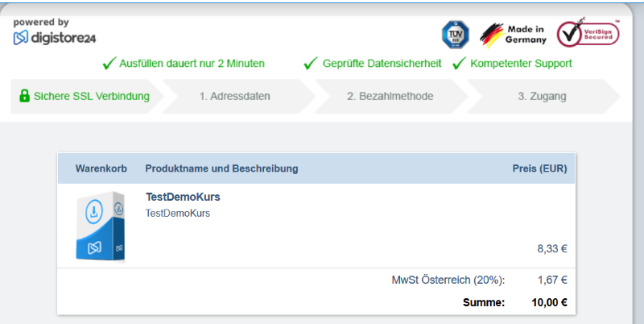Select the 2. Bezahlmethode step

tap(390, 97)
